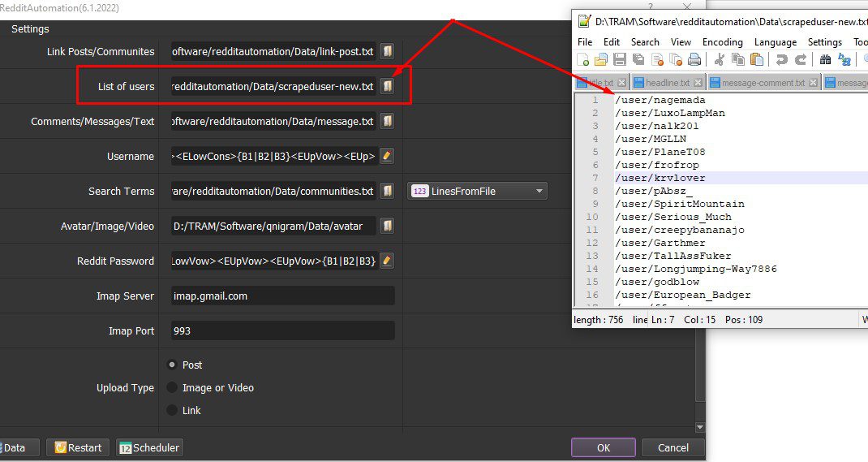Click the Username pattern field
868x462 pixels.
coord(273,156)
